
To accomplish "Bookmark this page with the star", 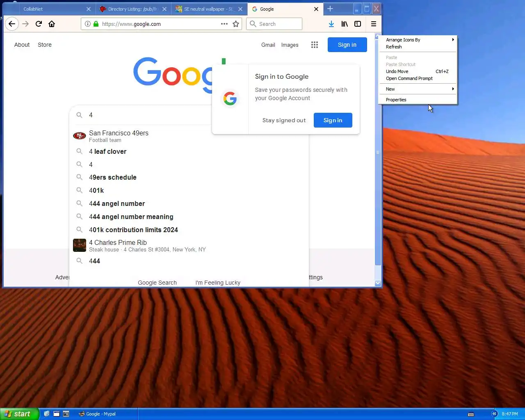I will 236,24.
